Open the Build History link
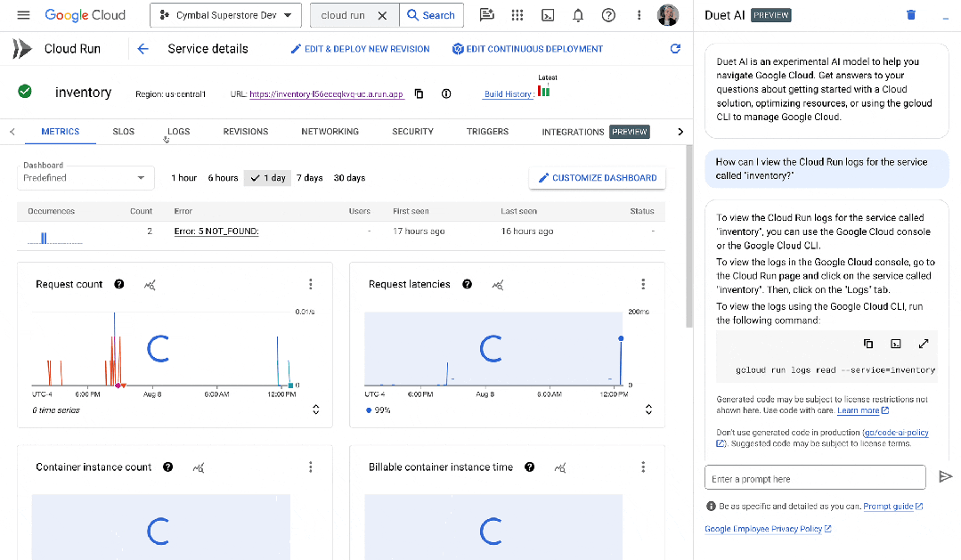 508,94
